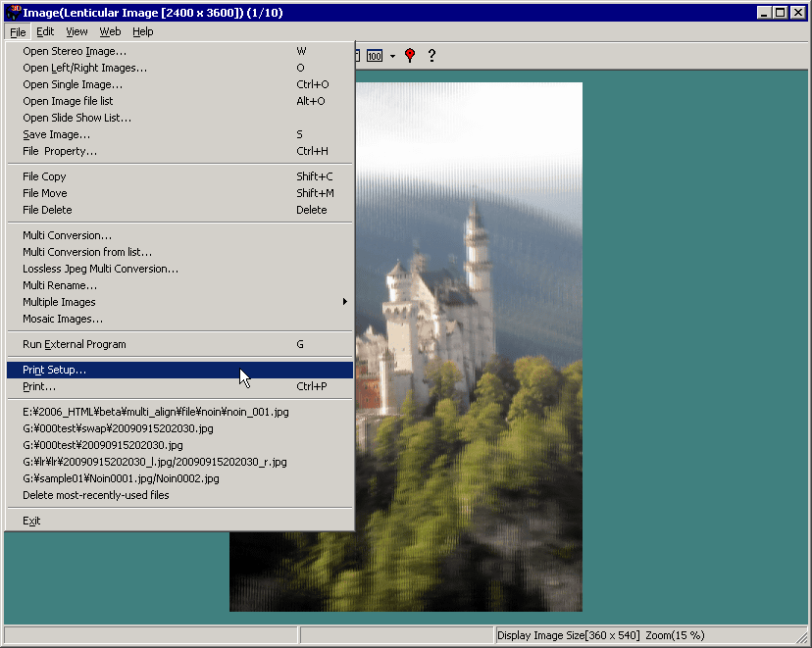The image size is (812, 648).
Task: Open recent pair Noin0001.jpg/Noin0002.jpg
Action: 179,478
